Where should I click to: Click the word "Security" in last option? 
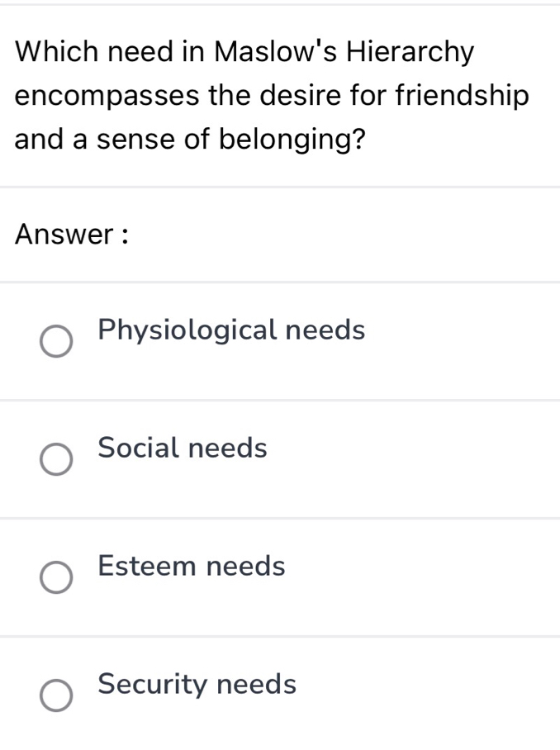click(x=151, y=685)
